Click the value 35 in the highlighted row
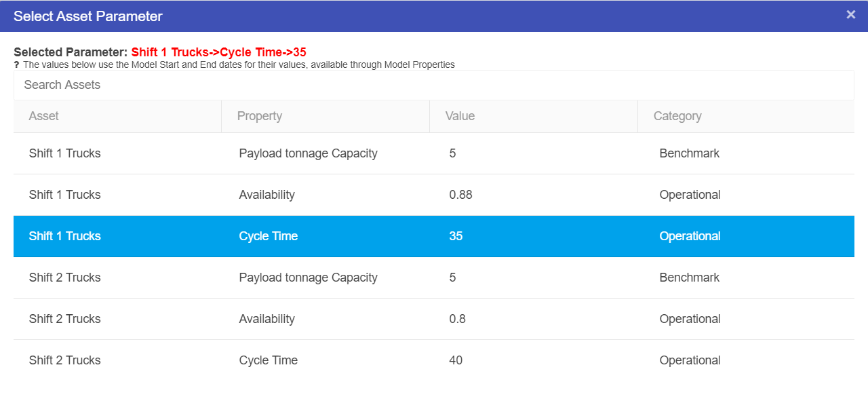Screen dimensions: 868x399 pyautogui.click(x=456, y=236)
